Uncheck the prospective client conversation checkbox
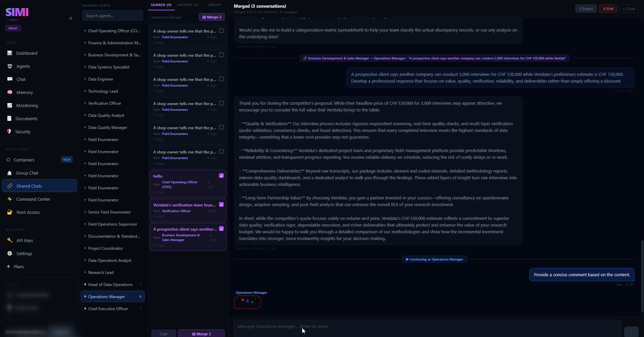The width and height of the screenshot is (644, 337). click(221, 229)
